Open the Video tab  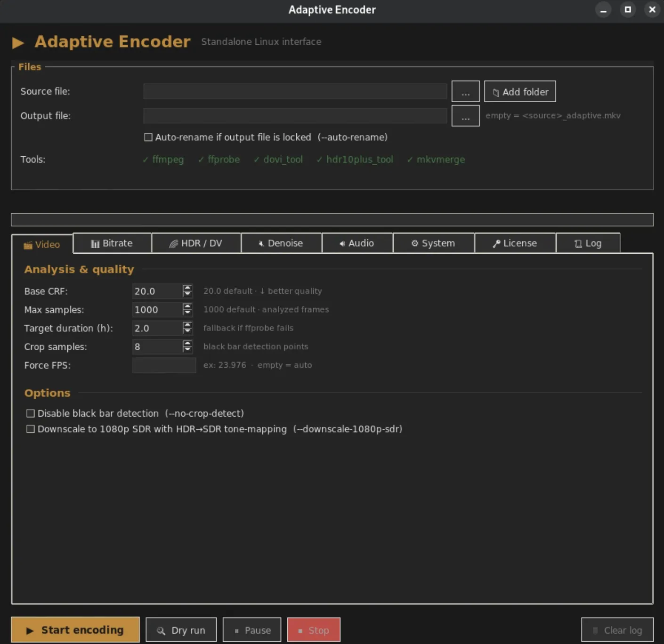(42, 244)
